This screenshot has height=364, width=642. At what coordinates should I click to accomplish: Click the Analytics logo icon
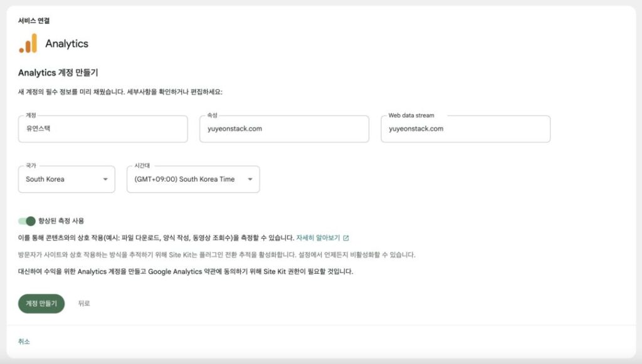coord(28,43)
